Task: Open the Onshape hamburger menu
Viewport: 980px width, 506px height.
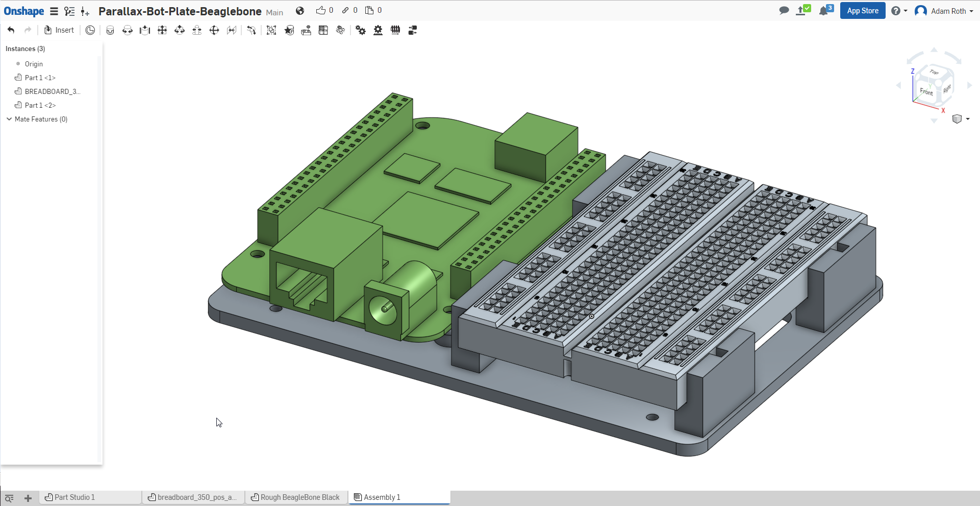Action: click(x=54, y=11)
